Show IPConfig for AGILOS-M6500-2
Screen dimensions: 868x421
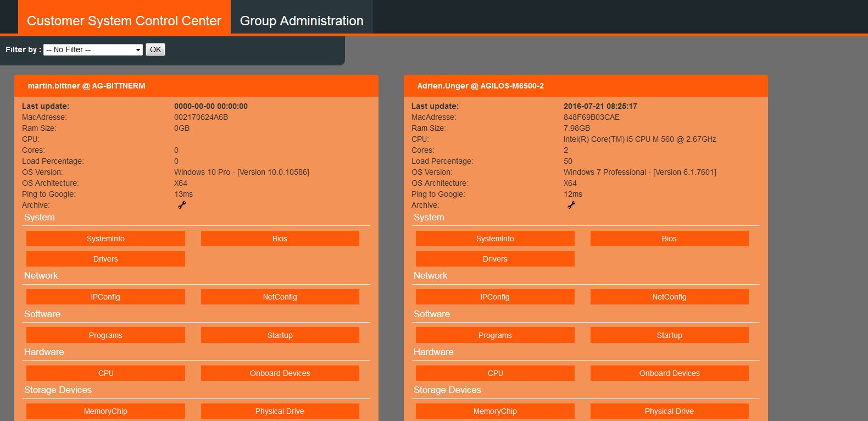point(495,297)
